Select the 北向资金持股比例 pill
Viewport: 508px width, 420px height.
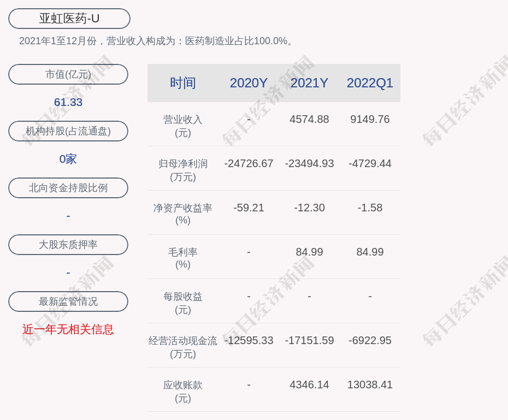pos(68,188)
